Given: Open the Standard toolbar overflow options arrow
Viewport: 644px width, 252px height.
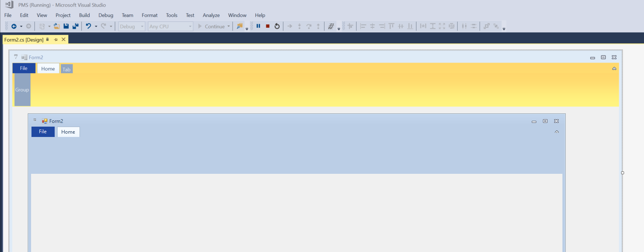Looking at the screenshot, I should tap(247, 29).
